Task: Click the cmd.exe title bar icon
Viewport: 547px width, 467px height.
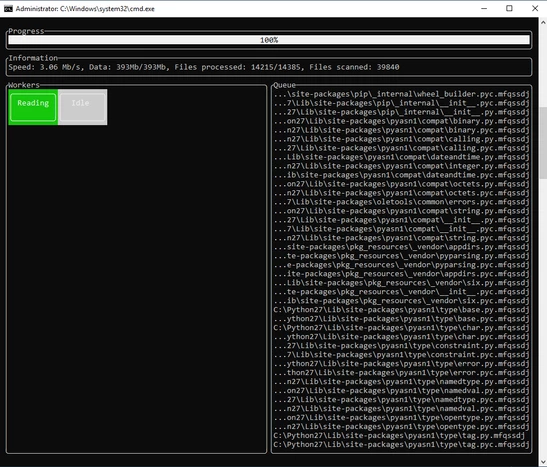Action: pos(8,9)
